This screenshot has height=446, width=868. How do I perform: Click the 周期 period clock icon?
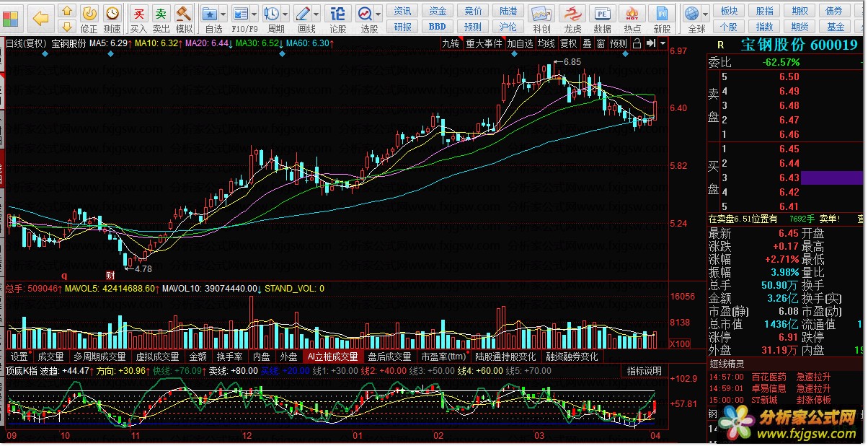tap(272, 13)
